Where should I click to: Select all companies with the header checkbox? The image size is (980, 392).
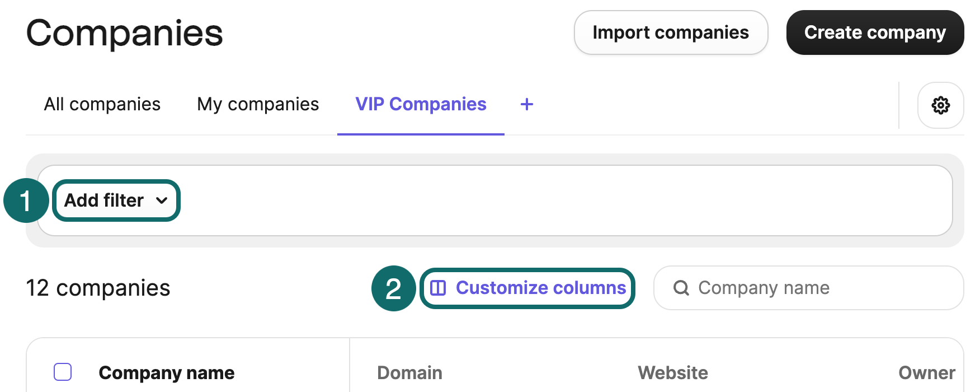62,371
